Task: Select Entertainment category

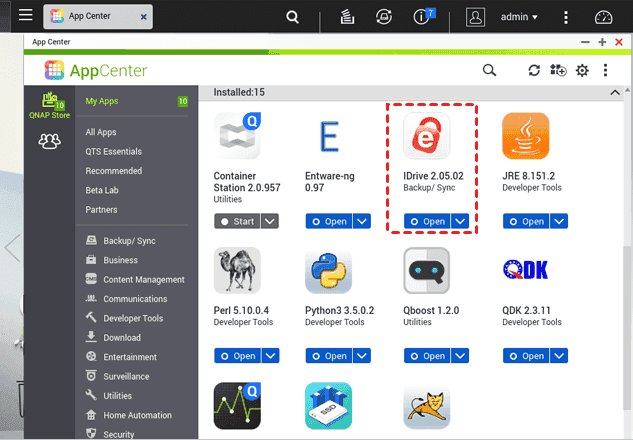Action: coord(122,357)
